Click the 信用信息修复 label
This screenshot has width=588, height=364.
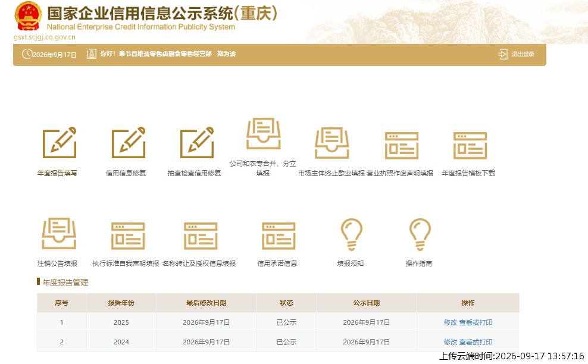pos(126,173)
